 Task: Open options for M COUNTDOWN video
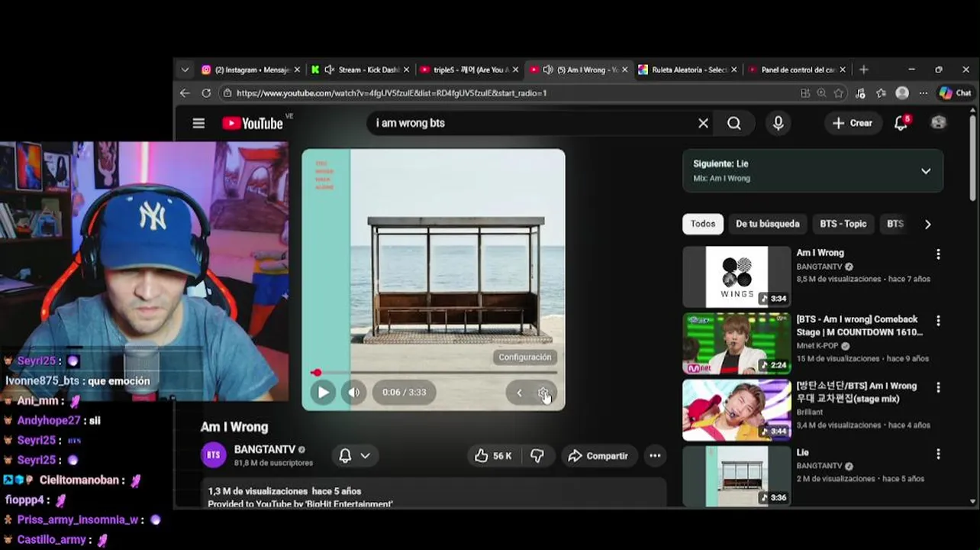(x=938, y=321)
